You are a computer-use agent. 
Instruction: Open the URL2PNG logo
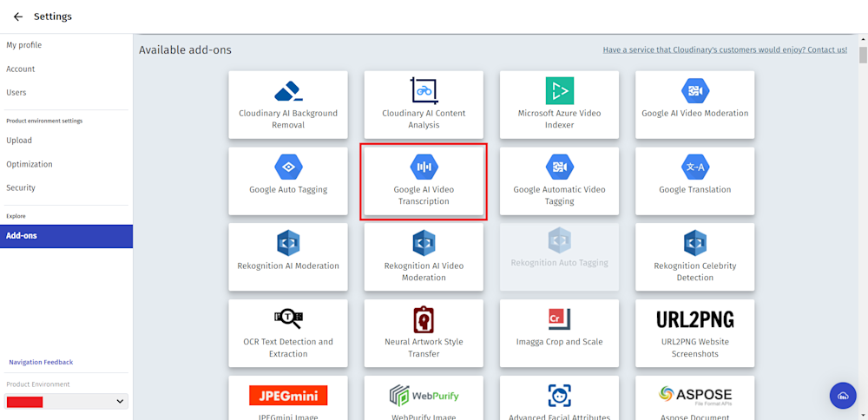click(x=695, y=319)
